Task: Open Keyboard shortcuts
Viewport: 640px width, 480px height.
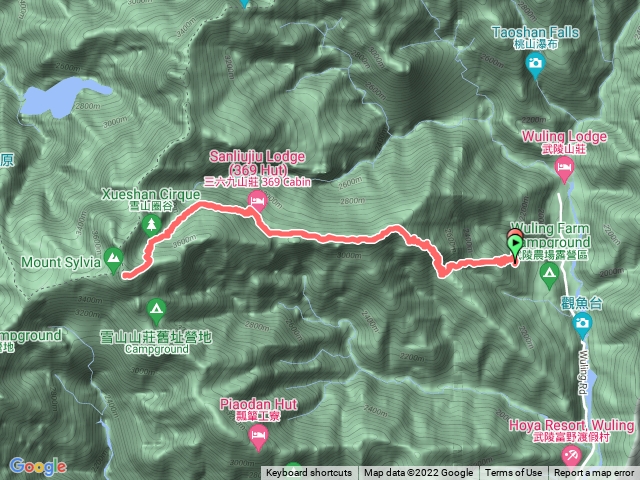Action: pos(309,473)
